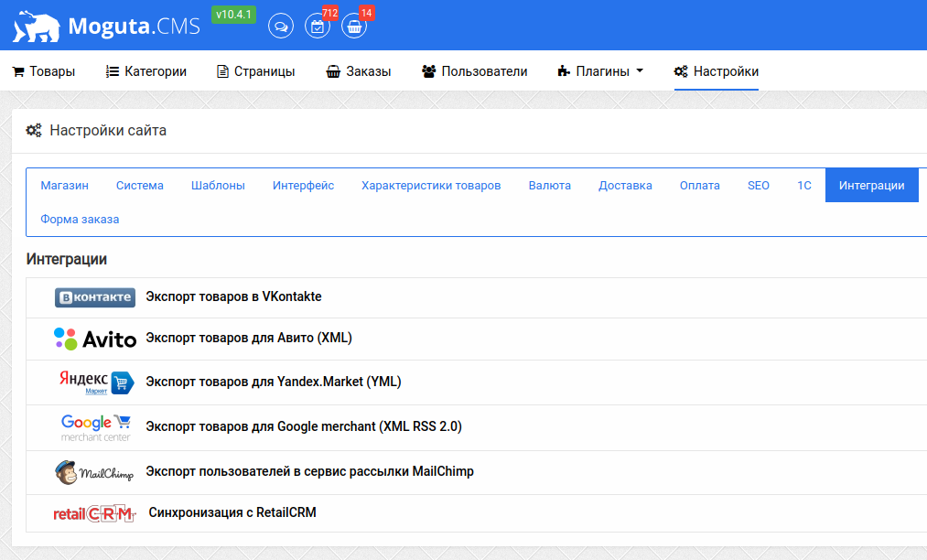Open the Форма заказа tab
The width and height of the screenshot is (927, 560).
pos(80,220)
